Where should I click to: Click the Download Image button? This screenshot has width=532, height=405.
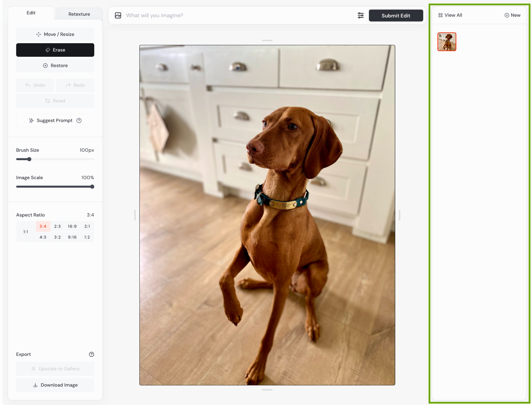(55, 385)
